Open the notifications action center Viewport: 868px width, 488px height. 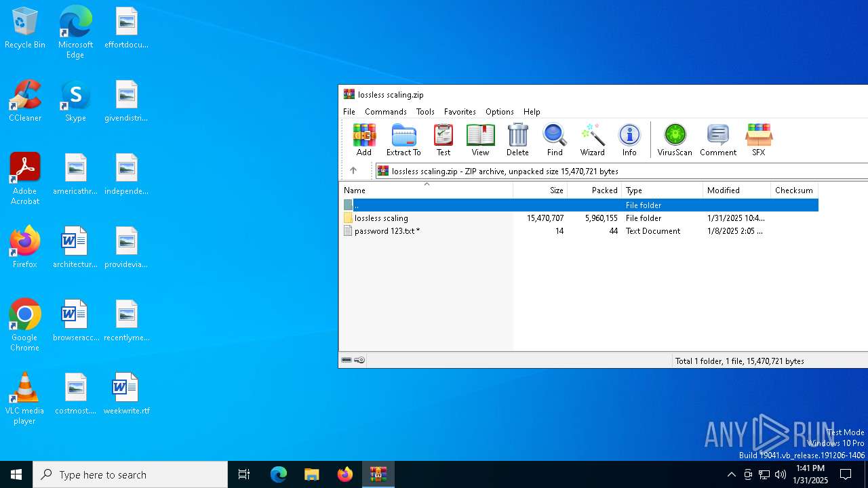pyautogui.click(x=846, y=474)
